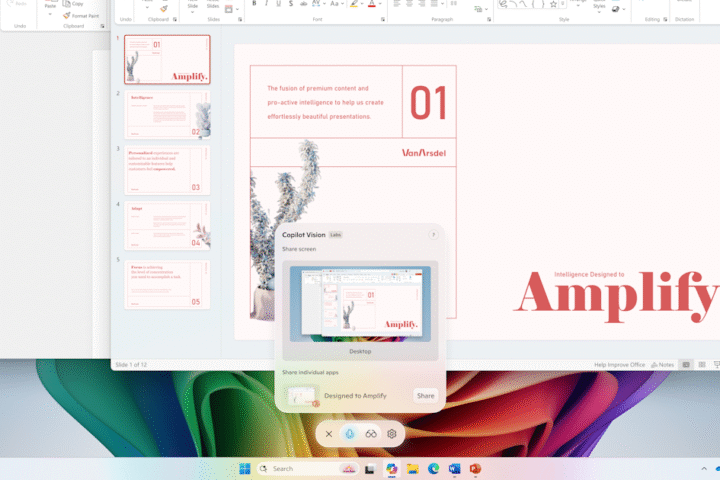
Task: Click Copy in the back window Clipboard
Action: 73,4
